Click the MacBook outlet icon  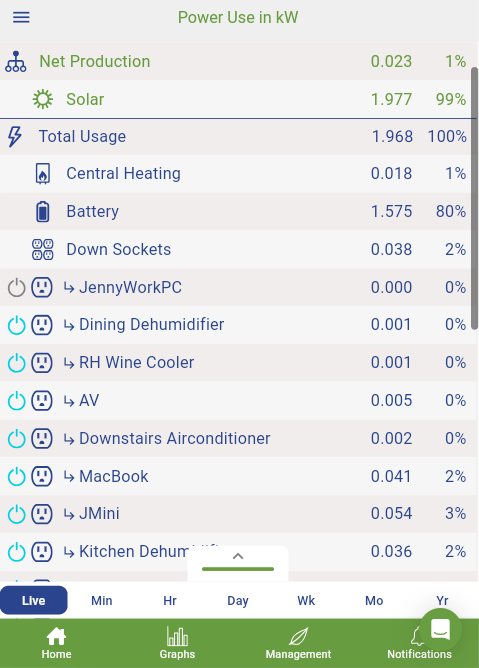point(42,476)
